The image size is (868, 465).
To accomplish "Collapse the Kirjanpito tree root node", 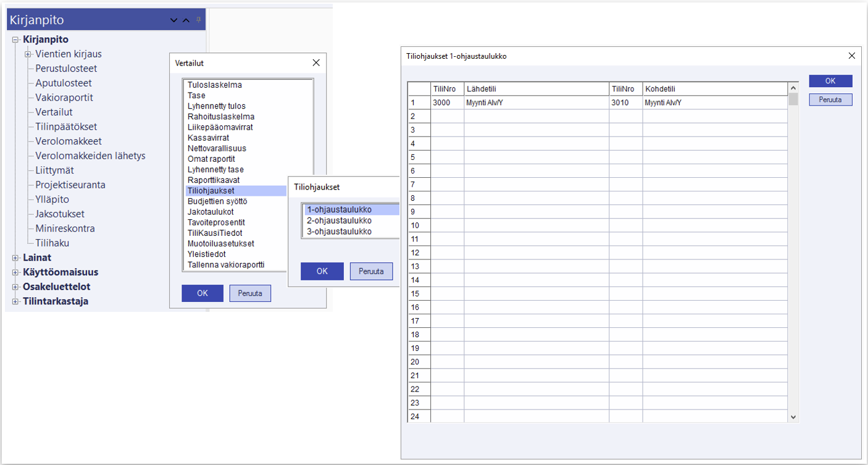I will [16, 40].
